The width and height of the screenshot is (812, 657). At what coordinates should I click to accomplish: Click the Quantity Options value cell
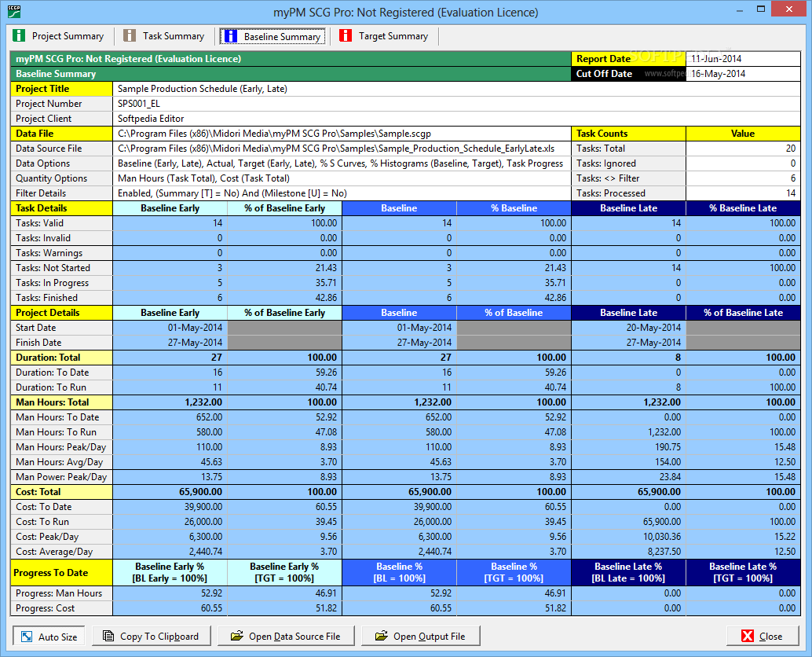(x=342, y=178)
